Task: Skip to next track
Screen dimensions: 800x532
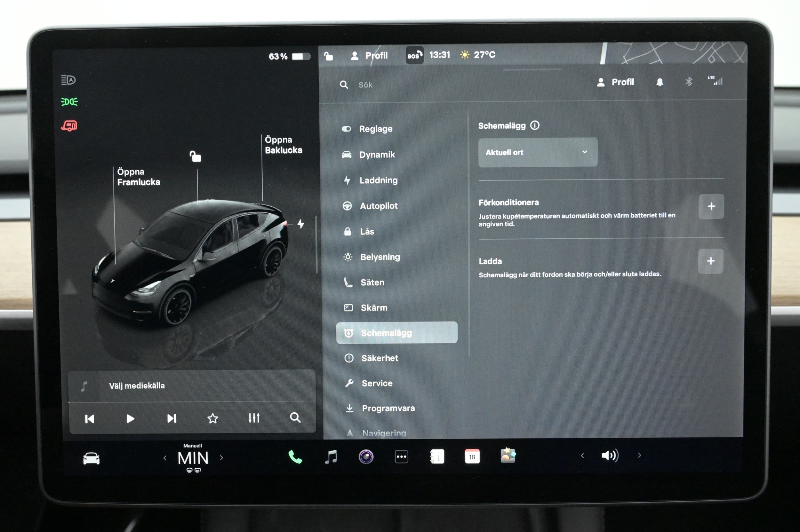Action: tap(172, 418)
